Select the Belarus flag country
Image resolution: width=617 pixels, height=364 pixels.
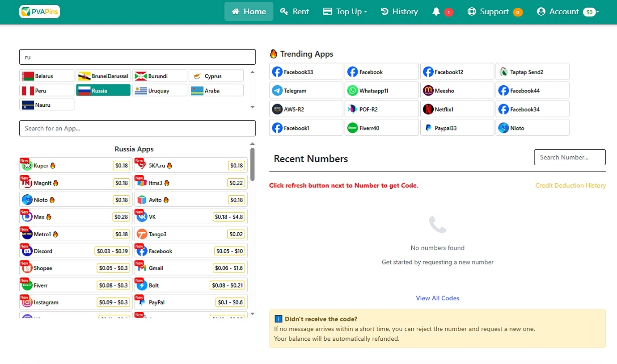coord(47,76)
